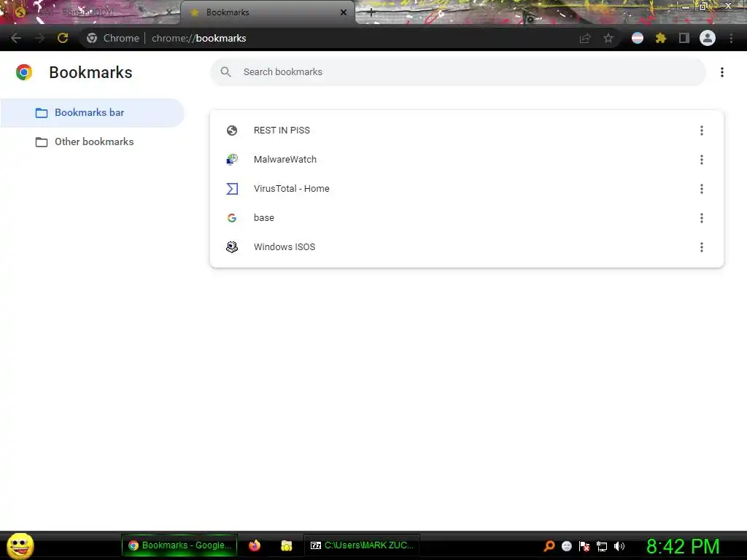747x560 pixels.
Task: Click the Windows ISOS bookmark
Action: click(x=466, y=246)
